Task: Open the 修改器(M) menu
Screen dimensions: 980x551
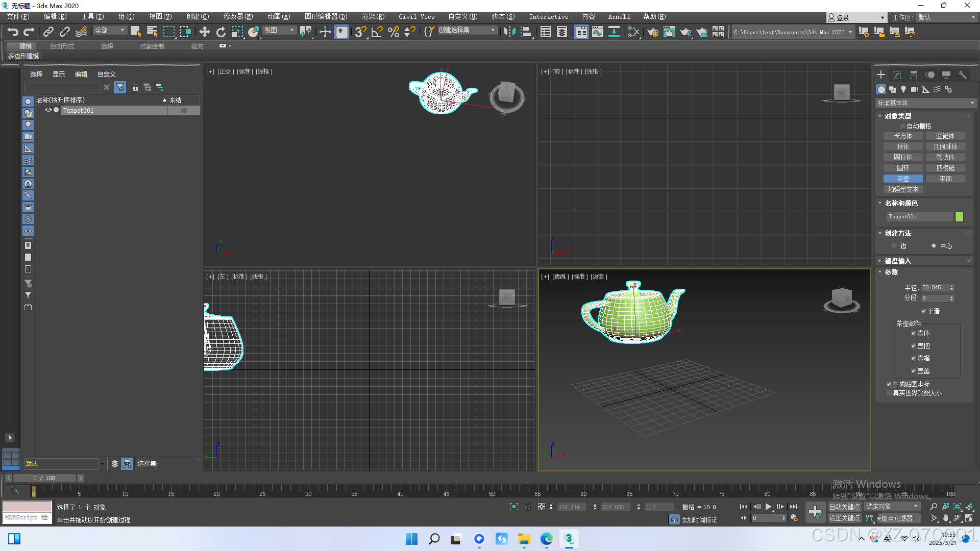Action: tap(238, 17)
